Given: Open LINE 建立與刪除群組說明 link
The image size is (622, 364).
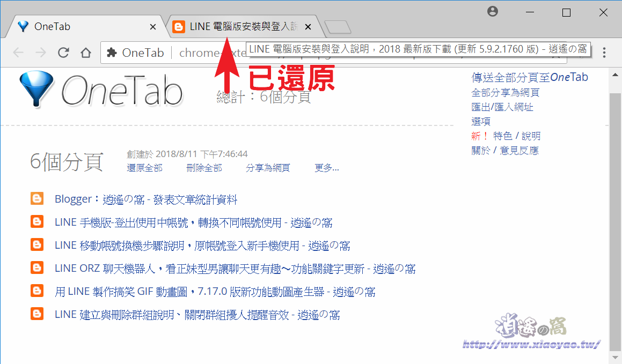Looking at the screenshot, I should (197, 315).
